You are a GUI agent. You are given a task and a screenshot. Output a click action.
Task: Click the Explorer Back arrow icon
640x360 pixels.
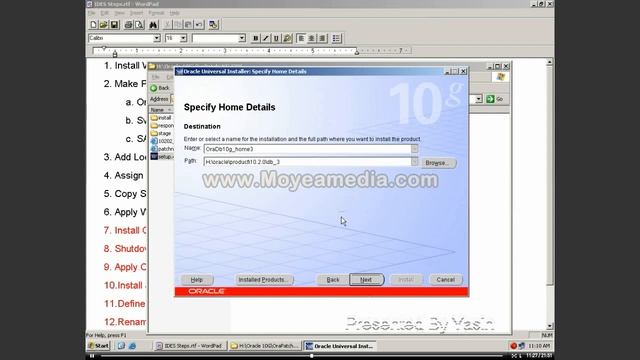pyautogui.click(x=154, y=88)
